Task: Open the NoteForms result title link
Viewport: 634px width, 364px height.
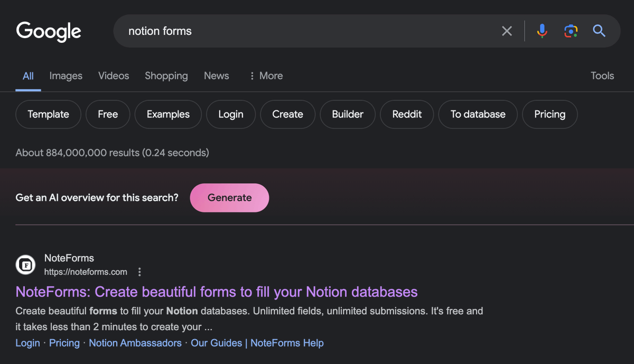Action: coord(217,292)
